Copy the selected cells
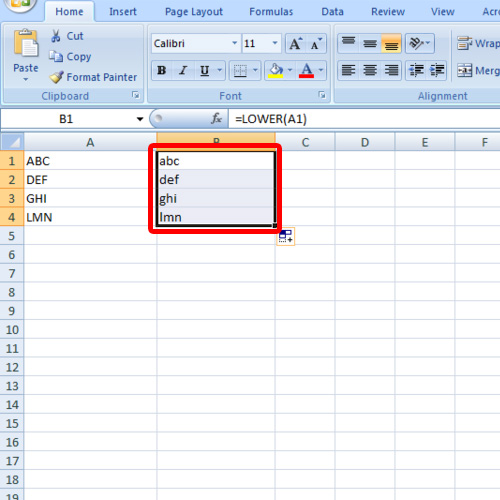 coord(70,57)
